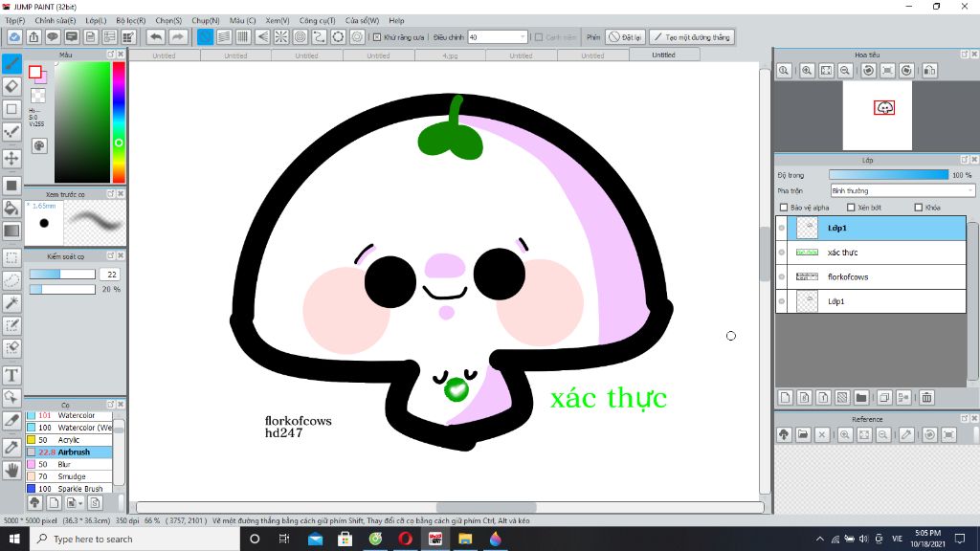This screenshot has width=980, height=551.
Task: Open the Pha trộn blend mode dropdown
Action: point(902,190)
